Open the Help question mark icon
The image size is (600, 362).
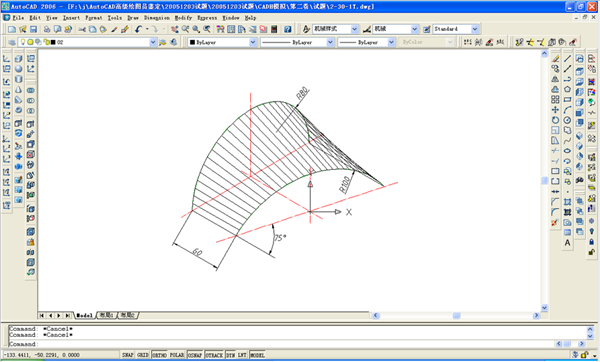click(x=288, y=29)
